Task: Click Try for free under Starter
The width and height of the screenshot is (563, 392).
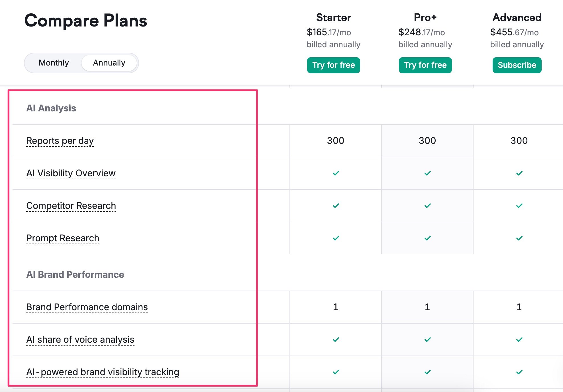Action: tap(333, 65)
